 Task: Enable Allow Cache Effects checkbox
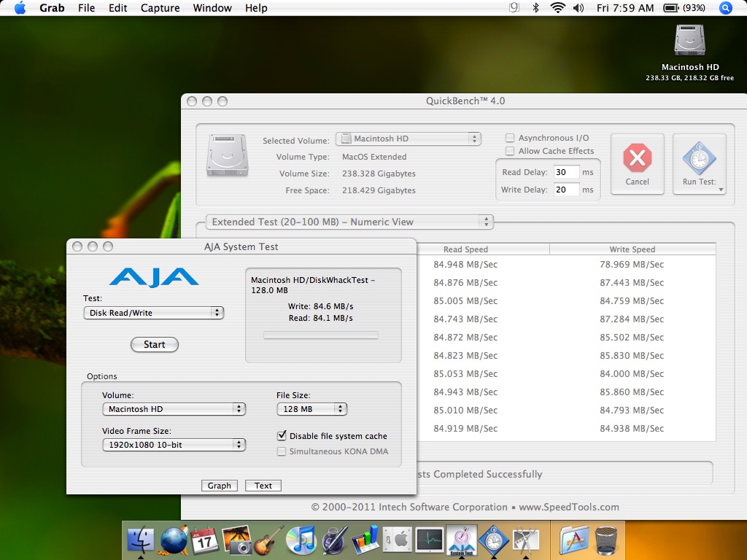tap(511, 151)
